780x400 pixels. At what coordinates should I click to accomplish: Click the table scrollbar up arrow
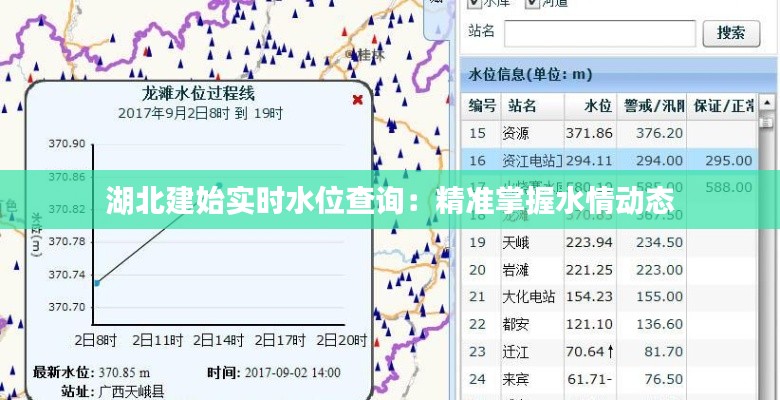pos(767,102)
